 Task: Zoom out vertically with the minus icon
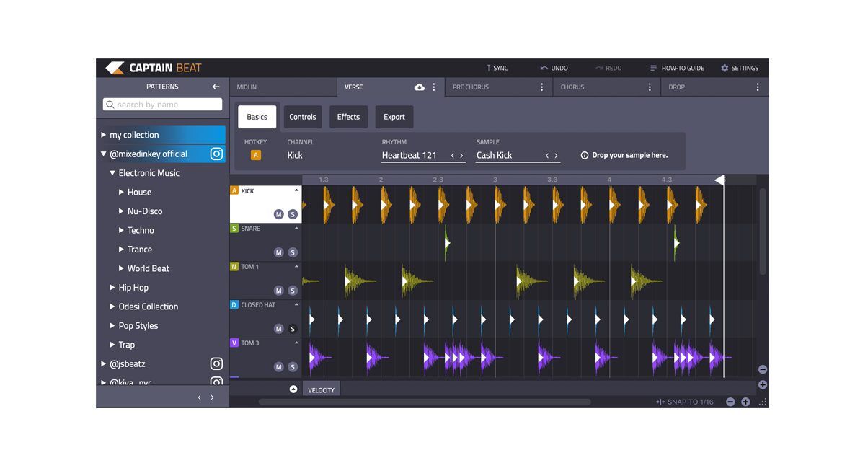[763, 369]
